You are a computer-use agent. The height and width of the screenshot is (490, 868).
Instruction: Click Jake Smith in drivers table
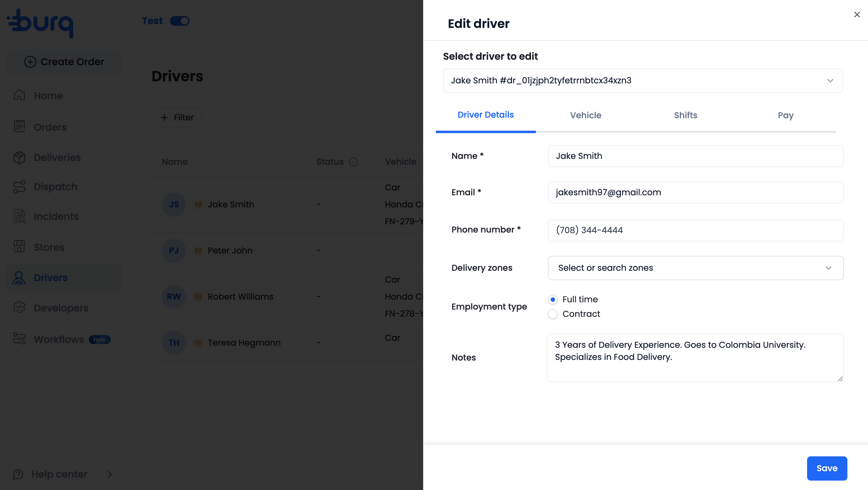[x=231, y=204]
